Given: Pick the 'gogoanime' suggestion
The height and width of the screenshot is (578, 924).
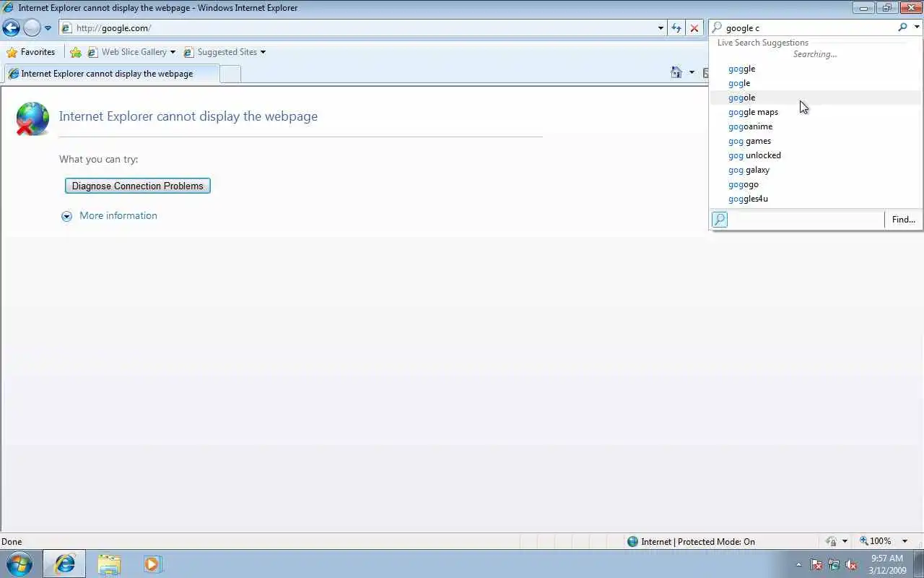Looking at the screenshot, I should tap(816, 126).
